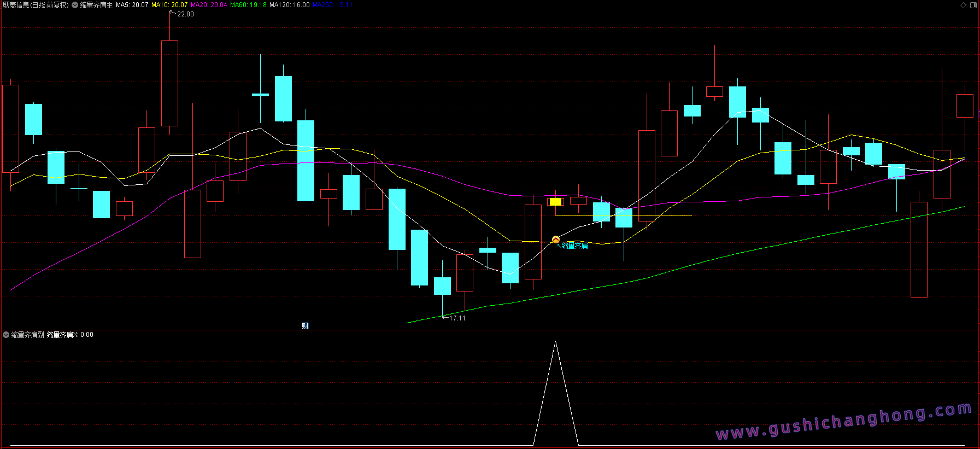Click the blue MA250 label
Screen dimensions: 980x449
(x=332, y=5)
